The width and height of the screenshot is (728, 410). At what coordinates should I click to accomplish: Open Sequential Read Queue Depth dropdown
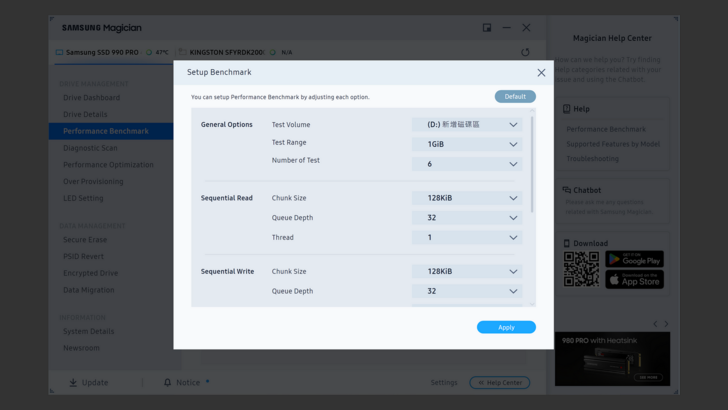[x=467, y=218]
